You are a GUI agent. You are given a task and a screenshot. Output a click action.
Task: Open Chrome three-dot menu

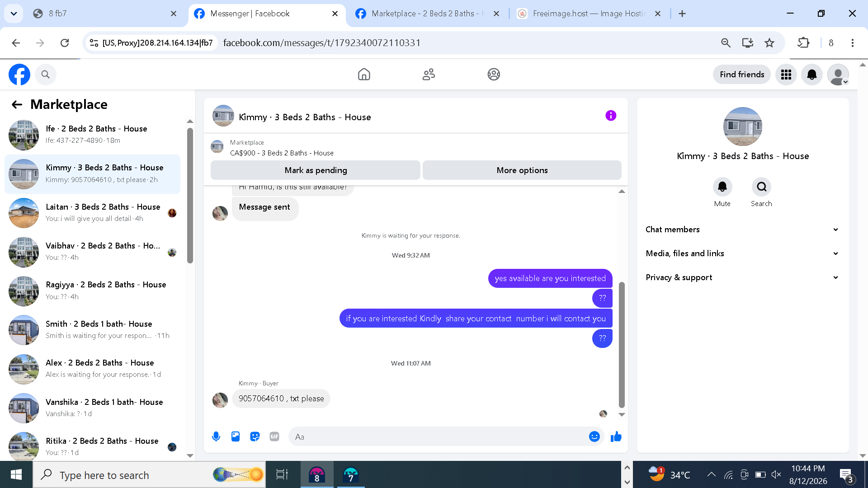[x=853, y=43]
